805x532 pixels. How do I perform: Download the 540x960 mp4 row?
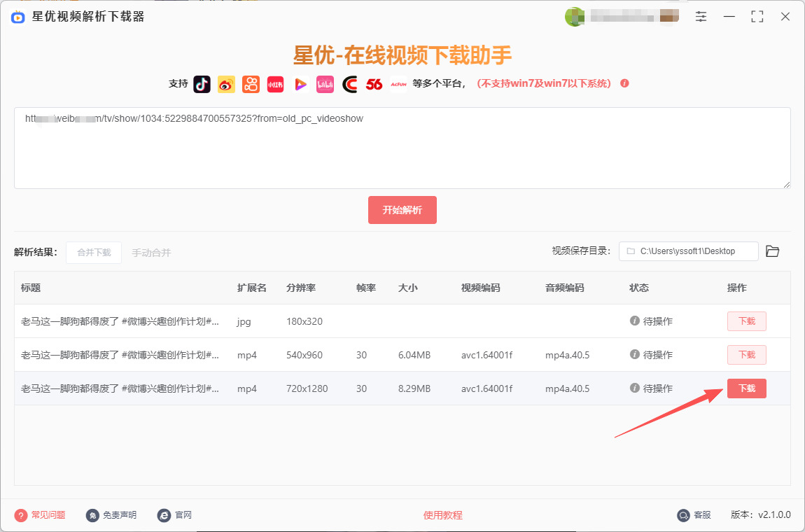point(747,355)
